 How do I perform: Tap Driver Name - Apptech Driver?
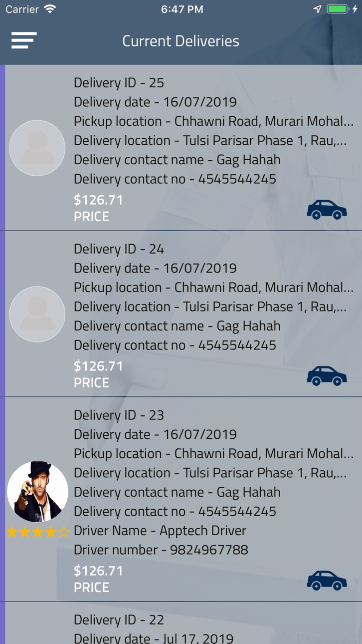160,531
